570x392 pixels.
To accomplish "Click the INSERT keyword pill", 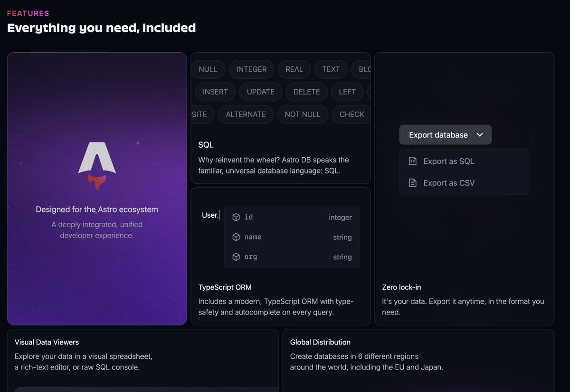I will (x=215, y=92).
